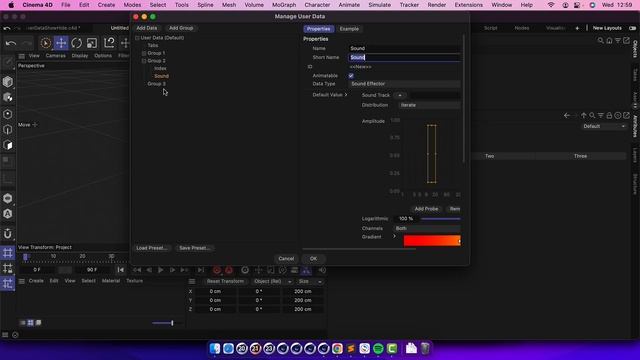
Task: Click the home icon in the Object Manager
Action: 609,40
